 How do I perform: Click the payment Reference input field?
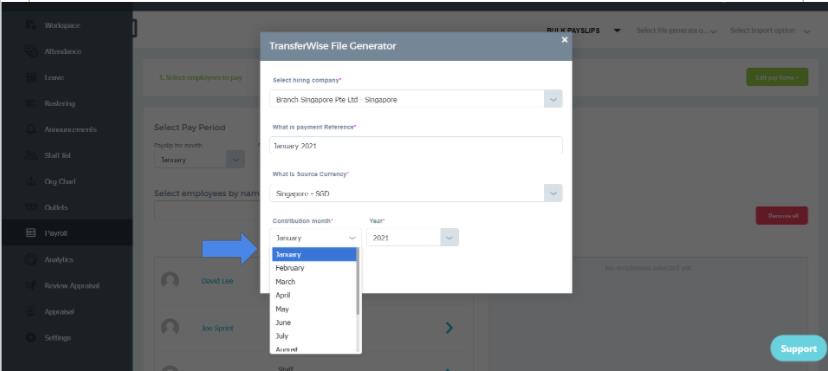tap(416, 146)
